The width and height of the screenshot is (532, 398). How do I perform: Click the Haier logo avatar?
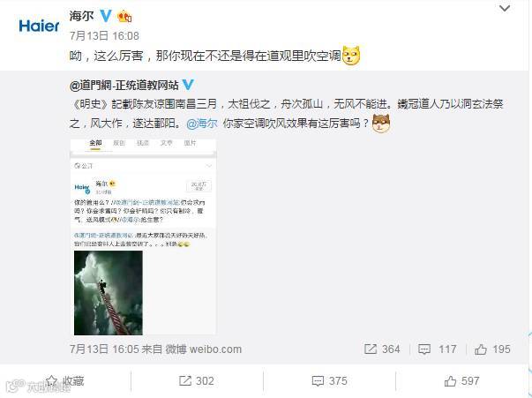(x=39, y=26)
